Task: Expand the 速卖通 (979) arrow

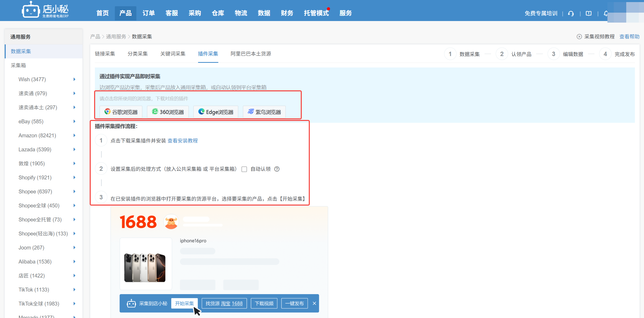Action: pos(74,93)
